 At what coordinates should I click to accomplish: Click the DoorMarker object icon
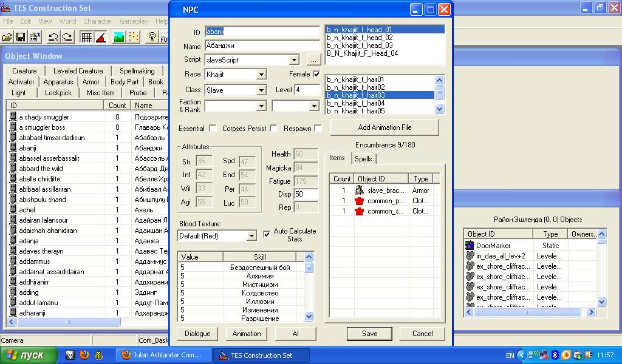tap(470, 245)
